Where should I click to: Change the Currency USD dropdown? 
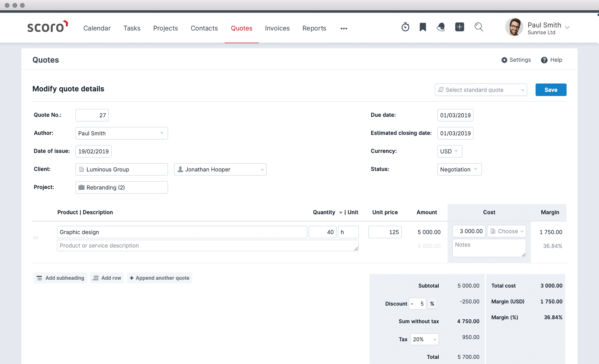(x=450, y=151)
